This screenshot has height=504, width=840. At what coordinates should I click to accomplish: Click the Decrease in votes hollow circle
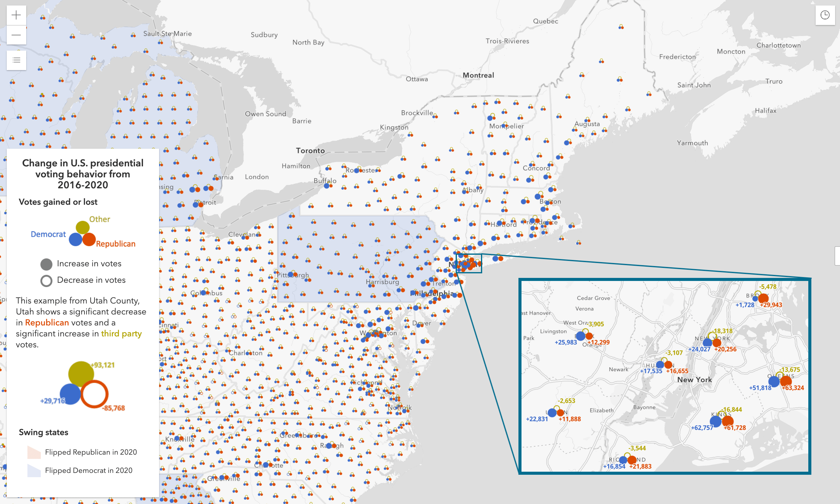click(x=46, y=281)
